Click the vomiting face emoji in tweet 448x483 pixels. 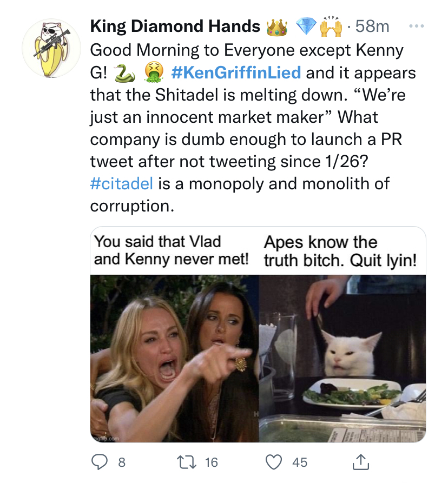tap(153, 73)
